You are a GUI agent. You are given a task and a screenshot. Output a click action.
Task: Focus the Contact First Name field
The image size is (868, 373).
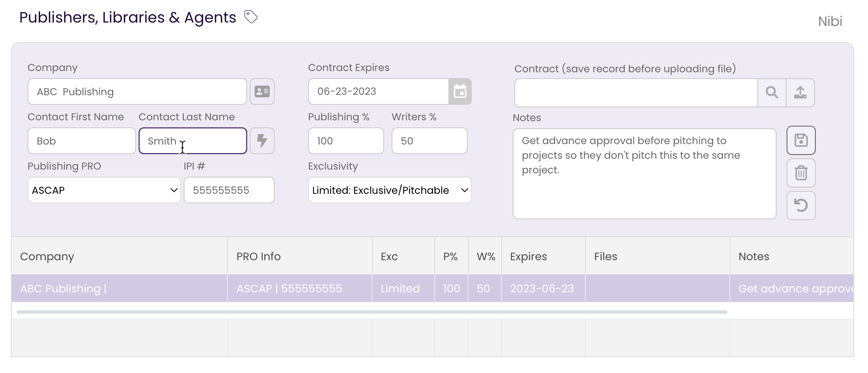click(x=82, y=141)
